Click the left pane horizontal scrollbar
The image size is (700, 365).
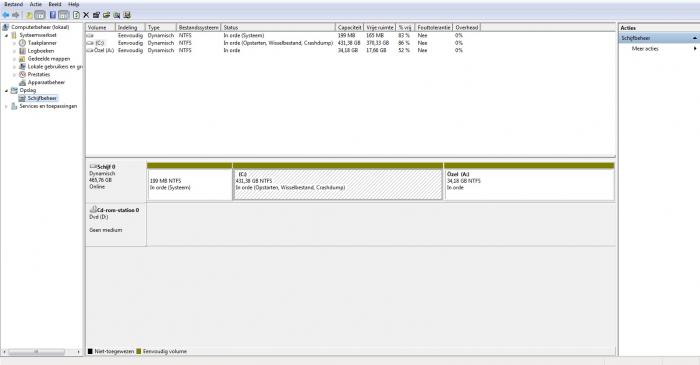tap(41, 352)
